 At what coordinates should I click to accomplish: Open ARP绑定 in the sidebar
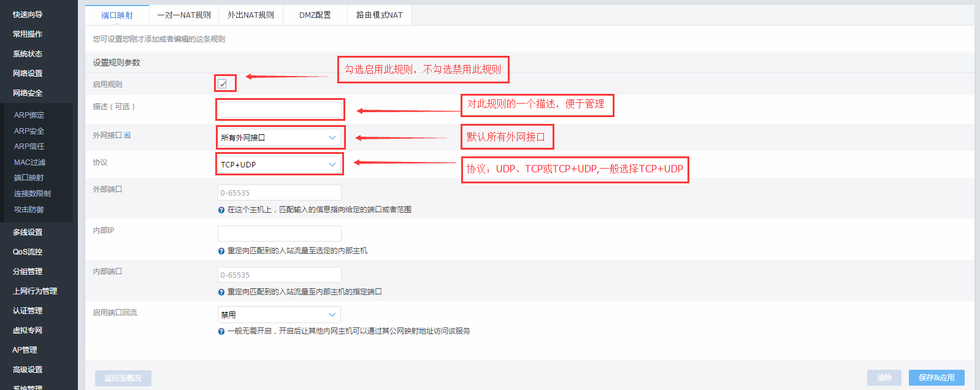coord(29,115)
